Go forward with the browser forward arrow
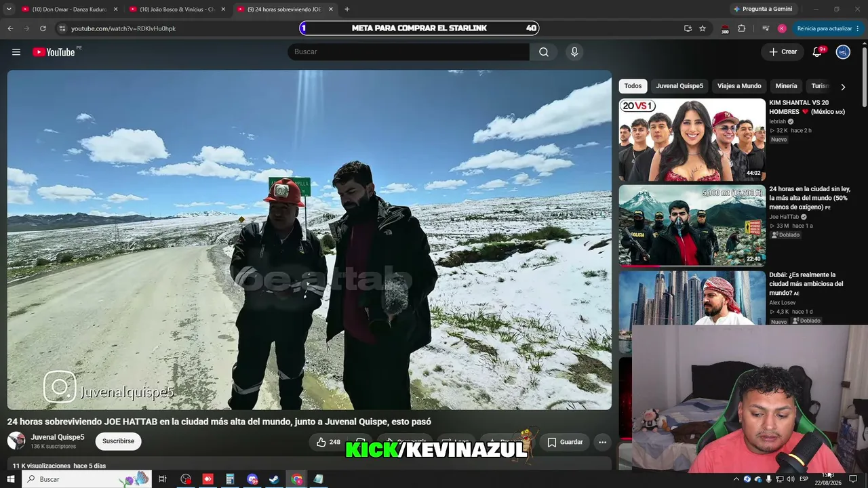This screenshot has width=868, height=488. pyautogui.click(x=26, y=28)
